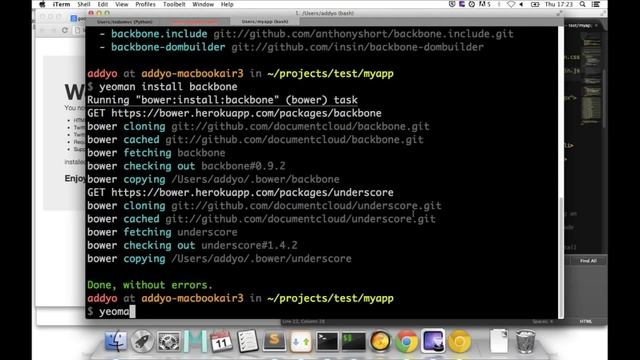
Task: Open Terminal in the dock
Action: tap(327, 341)
